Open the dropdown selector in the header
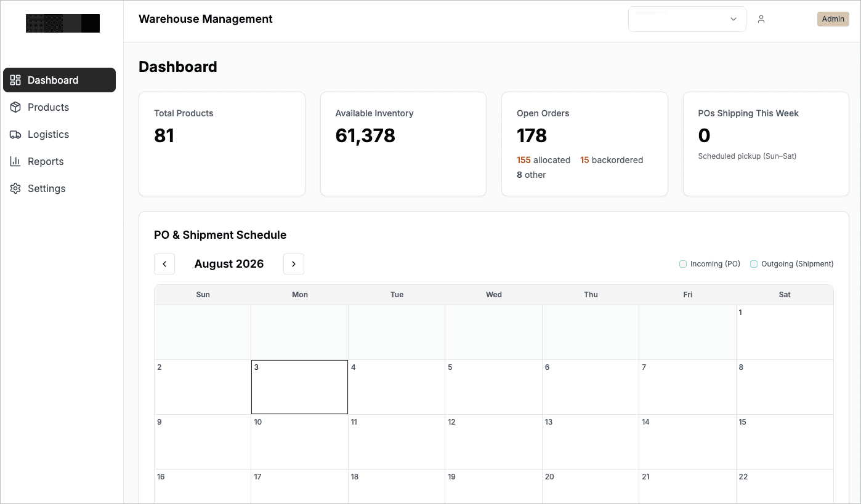Screen dimensions: 861x504 click(687, 19)
